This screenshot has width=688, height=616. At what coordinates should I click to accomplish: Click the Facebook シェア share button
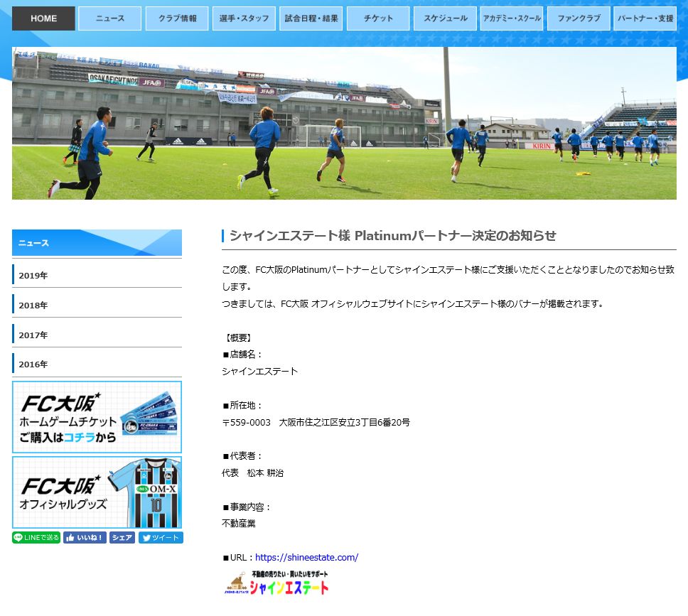click(122, 538)
